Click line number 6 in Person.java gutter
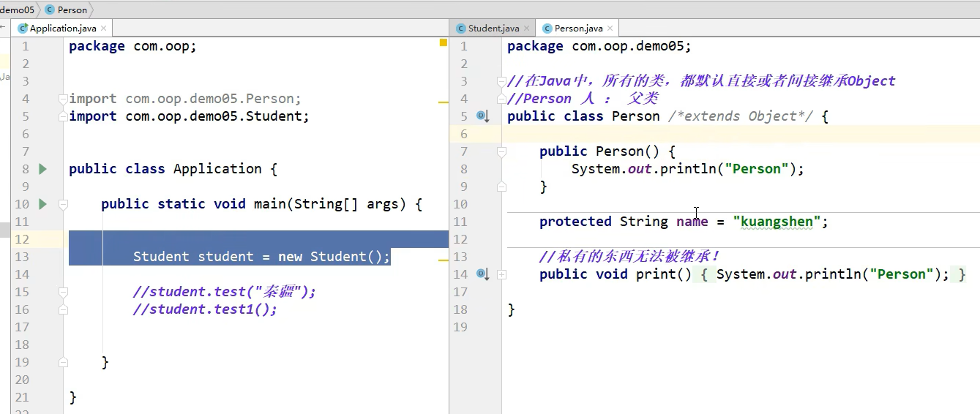The width and height of the screenshot is (980, 414). 463,134
